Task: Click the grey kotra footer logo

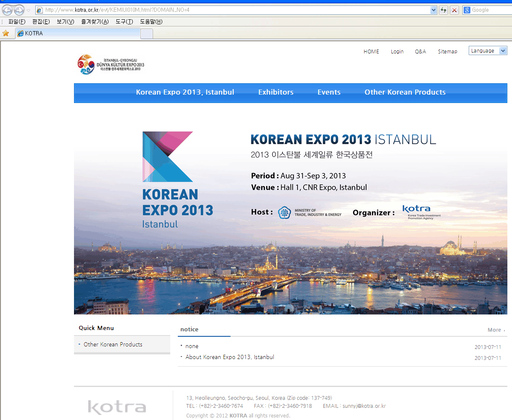Action: pos(117,407)
